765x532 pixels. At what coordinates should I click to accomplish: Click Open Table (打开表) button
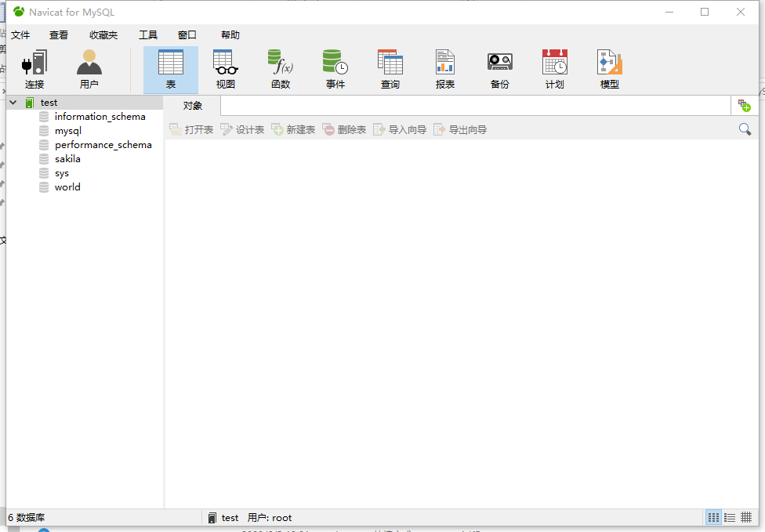(191, 130)
